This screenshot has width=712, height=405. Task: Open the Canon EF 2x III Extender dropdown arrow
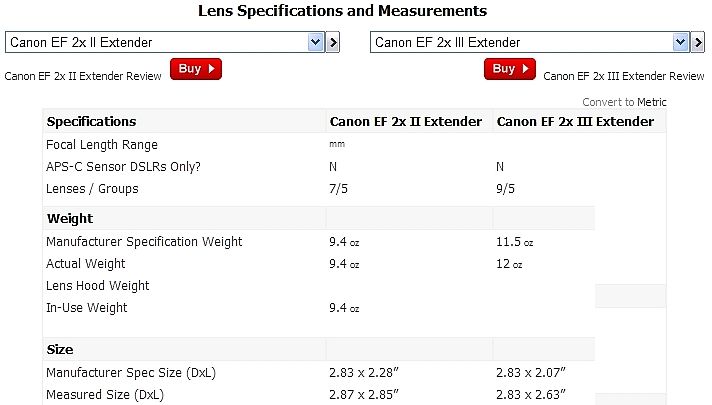(681, 43)
